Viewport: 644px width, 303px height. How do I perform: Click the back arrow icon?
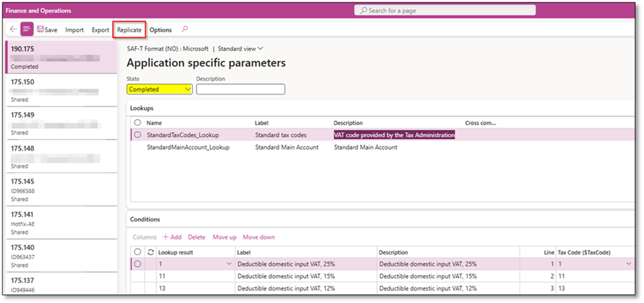click(x=14, y=30)
